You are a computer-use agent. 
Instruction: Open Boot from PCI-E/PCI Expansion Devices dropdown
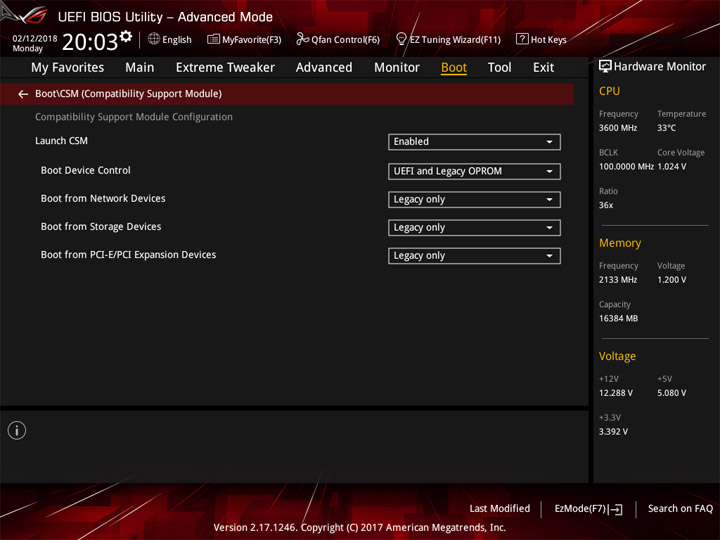tap(474, 256)
